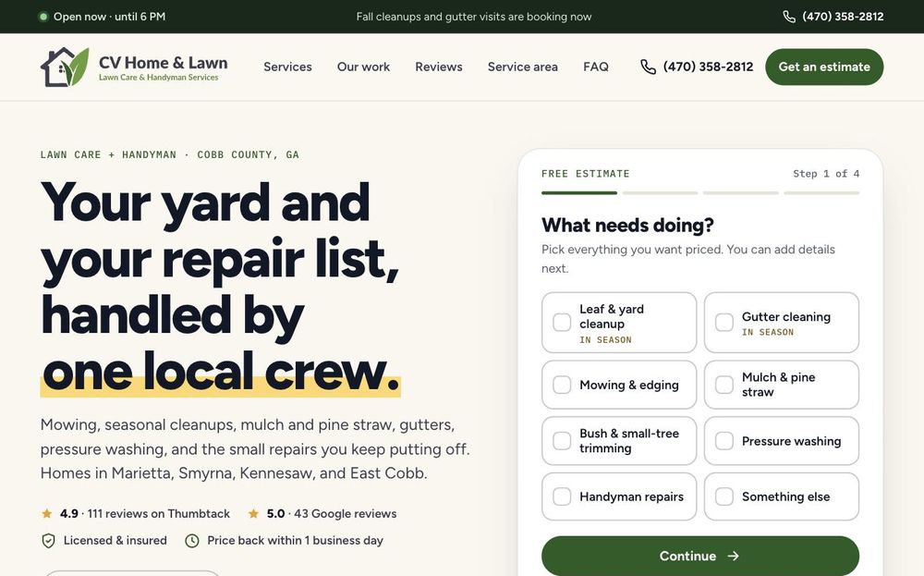Viewport: 924px width, 576px height.
Task: Click the clock icon next to Price back
Action: tap(192, 541)
